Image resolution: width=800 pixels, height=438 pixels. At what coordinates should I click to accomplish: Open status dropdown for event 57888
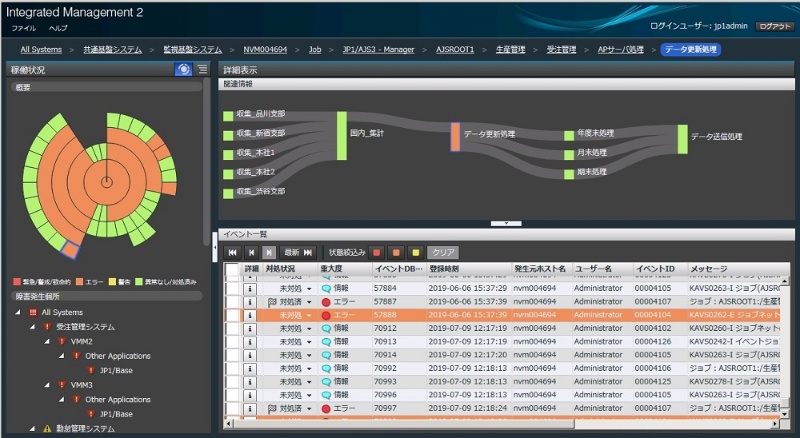click(x=309, y=314)
